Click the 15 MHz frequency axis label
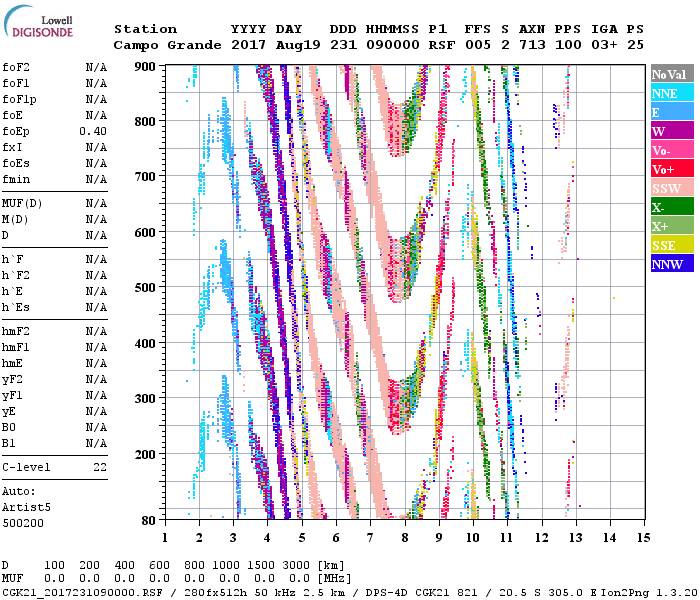 coord(643,538)
